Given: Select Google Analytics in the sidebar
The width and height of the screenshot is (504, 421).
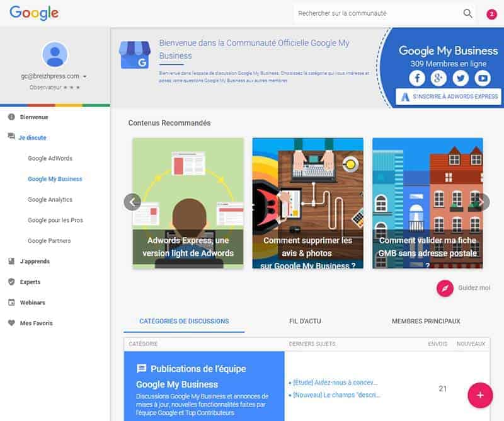Looking at the screenshot, I should (50, 199).
